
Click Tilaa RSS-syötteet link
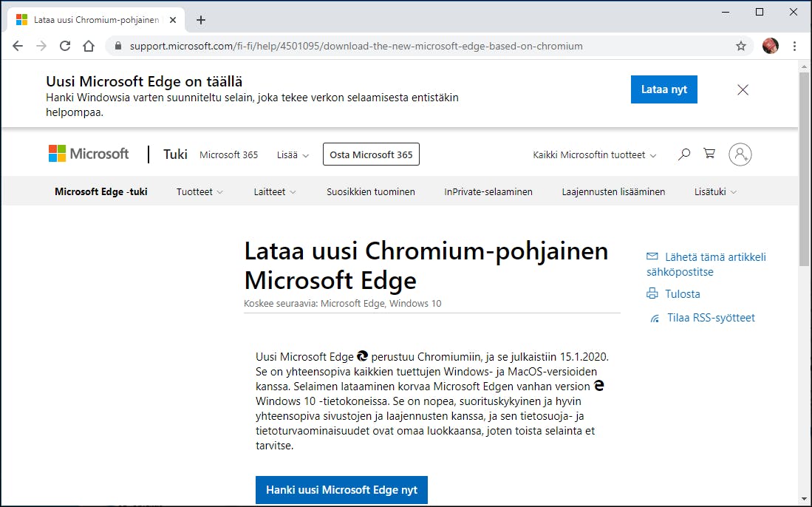(x=711, y=318)
